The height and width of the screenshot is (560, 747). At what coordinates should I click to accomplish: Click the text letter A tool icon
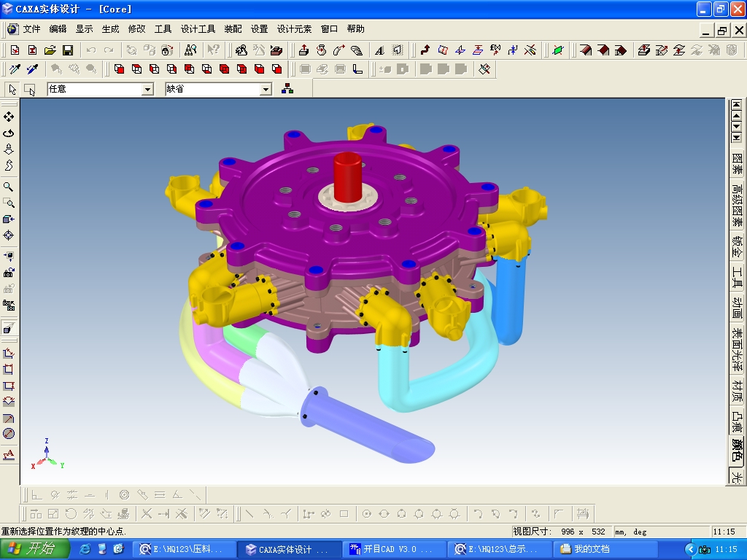point(379,50)
